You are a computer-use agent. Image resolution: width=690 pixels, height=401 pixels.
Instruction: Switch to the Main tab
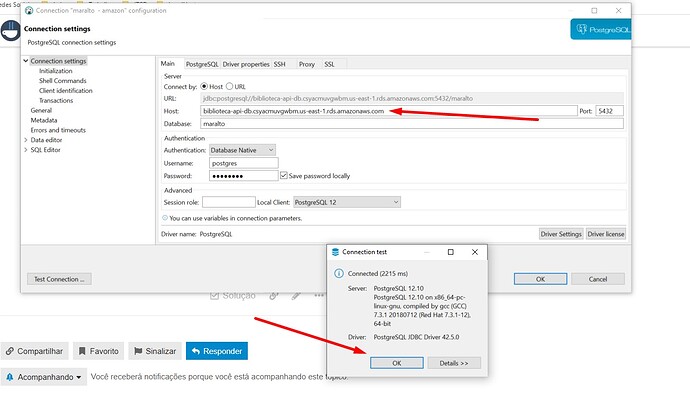[168, 64]
